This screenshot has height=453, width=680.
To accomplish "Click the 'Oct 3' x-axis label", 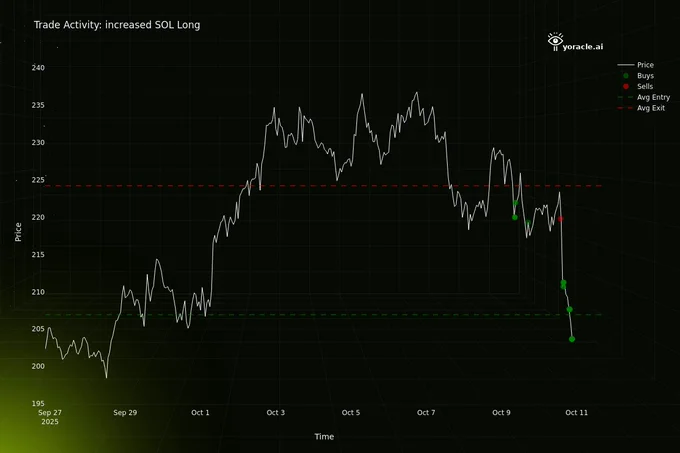I will coord(276,413).
